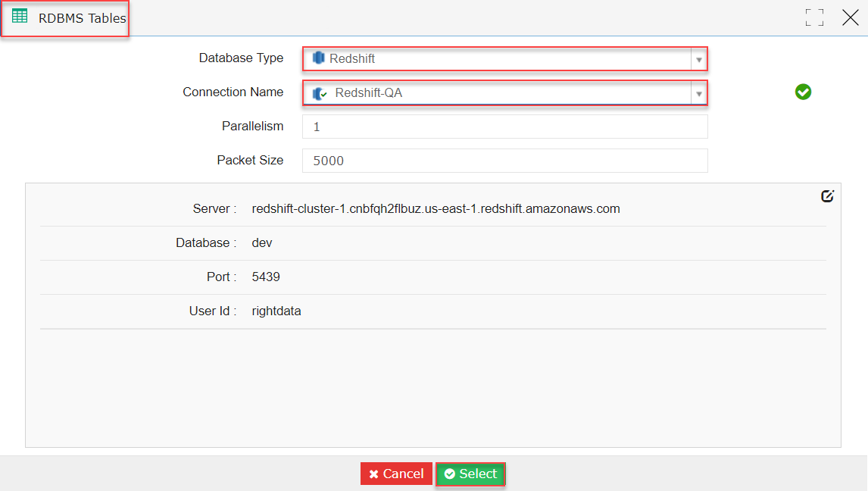Click the 'Database Type' label

click(241, 58)
